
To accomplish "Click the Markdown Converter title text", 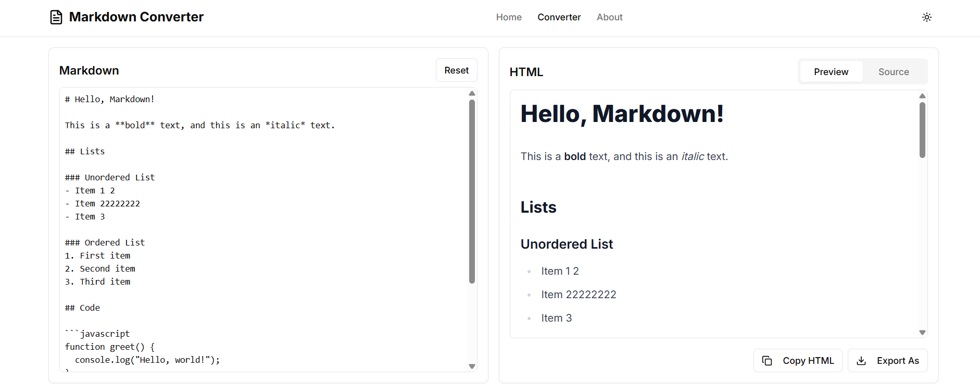I will coord(136,17).
